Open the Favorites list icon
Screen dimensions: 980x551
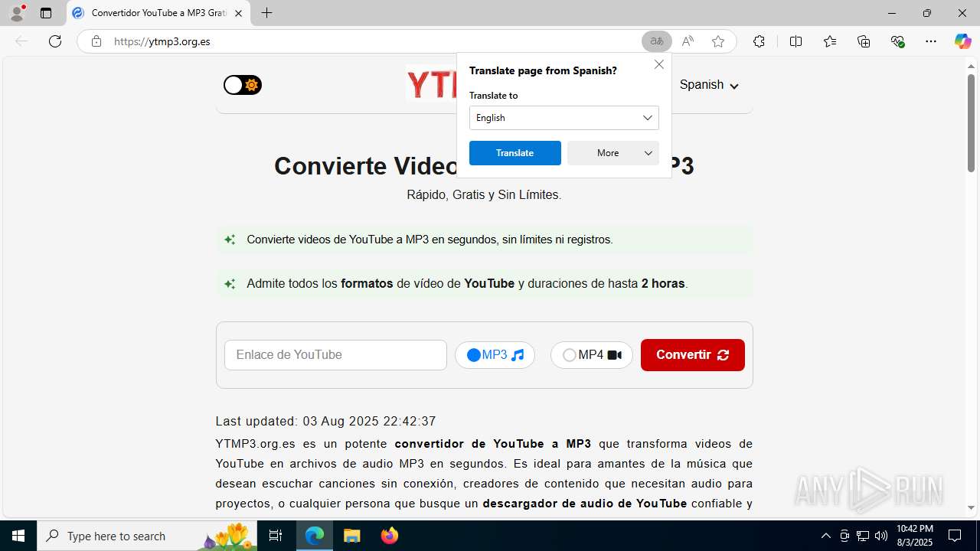[830, 41]
